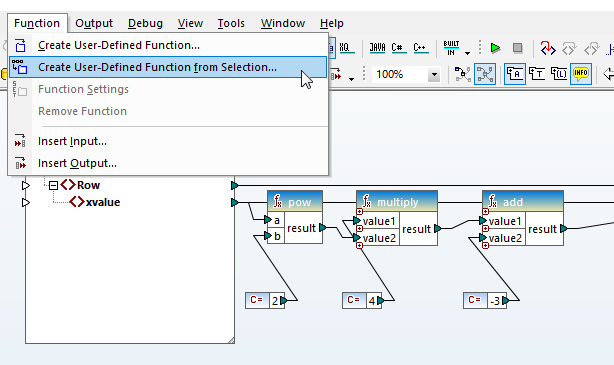Toggle show types (T) button
Viewport: 614px width, 365px height.
pos(537,74)
